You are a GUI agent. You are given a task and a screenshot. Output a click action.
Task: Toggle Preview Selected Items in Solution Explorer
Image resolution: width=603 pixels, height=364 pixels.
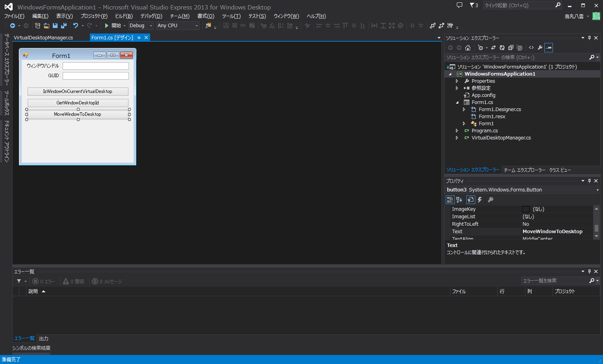click(549, 48)
